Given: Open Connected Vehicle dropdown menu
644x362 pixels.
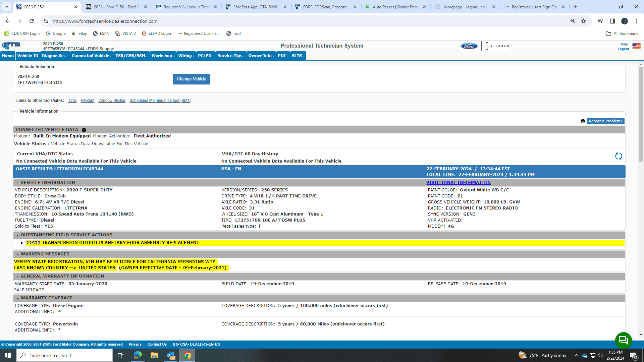Looking at the screenshot, I should [92, 56].
